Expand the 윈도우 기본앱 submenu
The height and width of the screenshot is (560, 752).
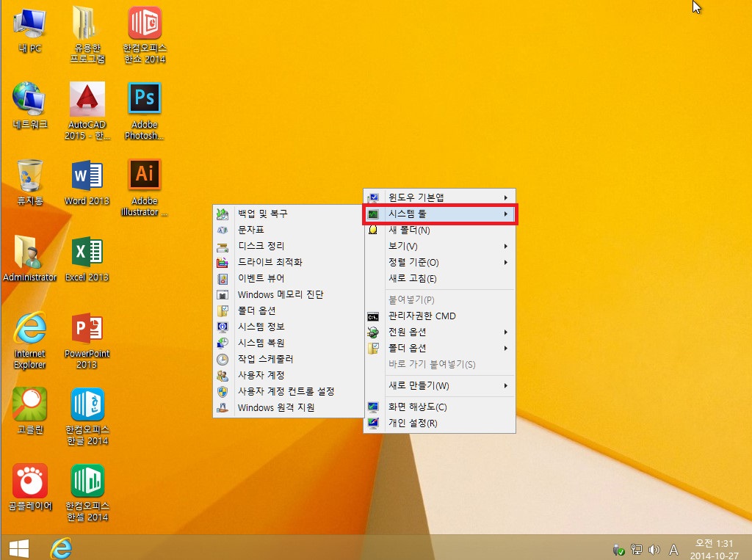439,197
